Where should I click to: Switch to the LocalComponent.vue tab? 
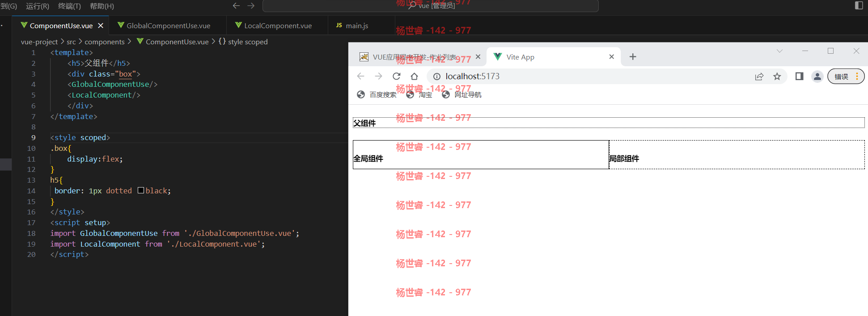[278, 26]
